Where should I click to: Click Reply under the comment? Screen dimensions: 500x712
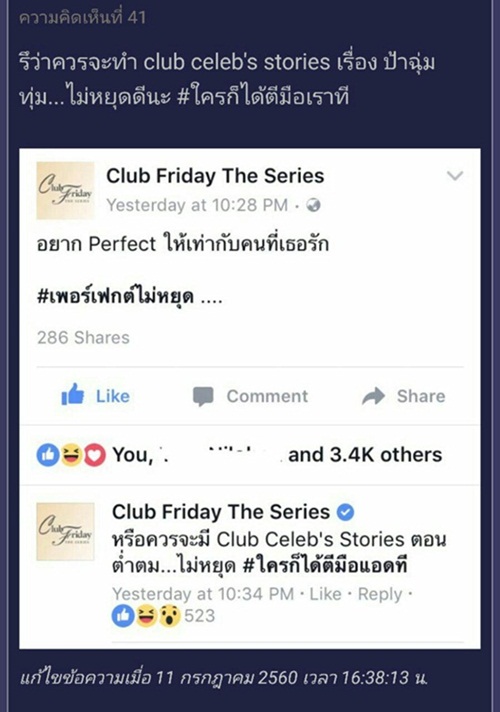380,594
